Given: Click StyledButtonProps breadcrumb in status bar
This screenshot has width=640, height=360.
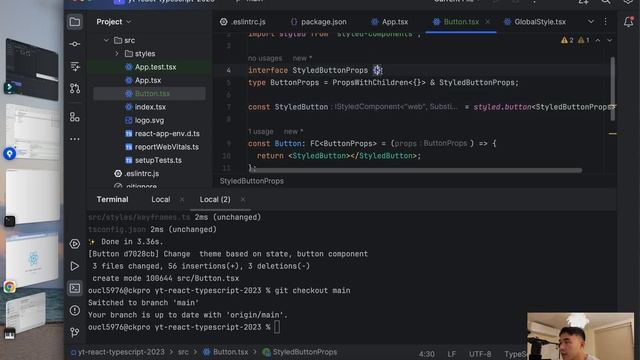Looking at the screenshot, I should pos(300,352).
